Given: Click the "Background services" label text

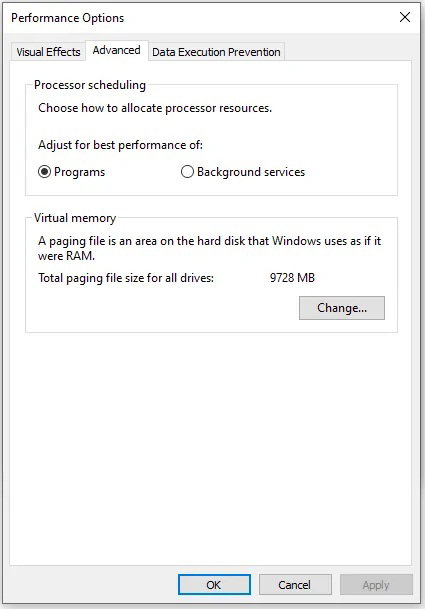Looking at the screenshot, I should (251, 172).
